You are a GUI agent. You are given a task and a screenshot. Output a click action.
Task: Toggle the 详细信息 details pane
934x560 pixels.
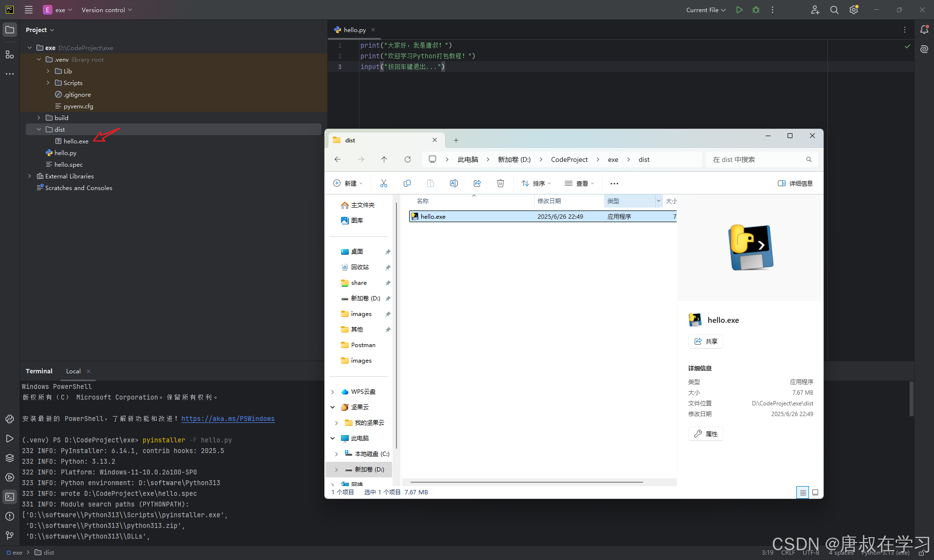[x=795, y=183]
